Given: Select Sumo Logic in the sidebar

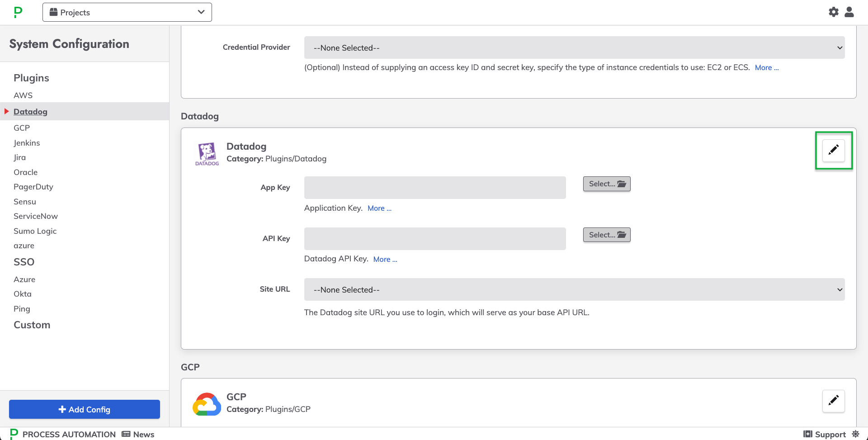Looking at the screenshot, I should [35, 231].
